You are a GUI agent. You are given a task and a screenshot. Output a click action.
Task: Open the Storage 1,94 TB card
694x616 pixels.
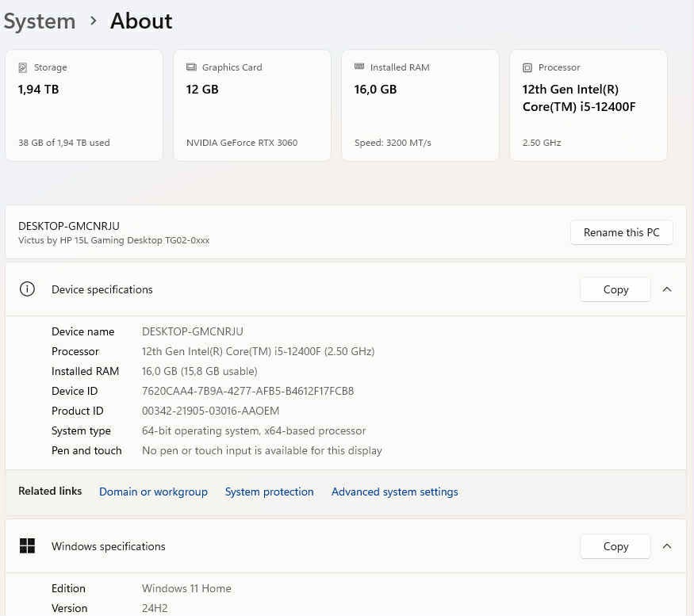(x=84, y=105)
